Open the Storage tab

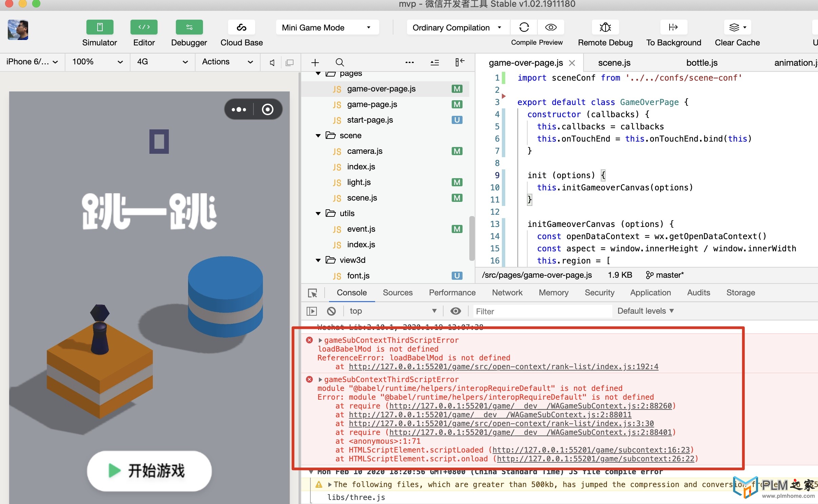coord(740,293)
